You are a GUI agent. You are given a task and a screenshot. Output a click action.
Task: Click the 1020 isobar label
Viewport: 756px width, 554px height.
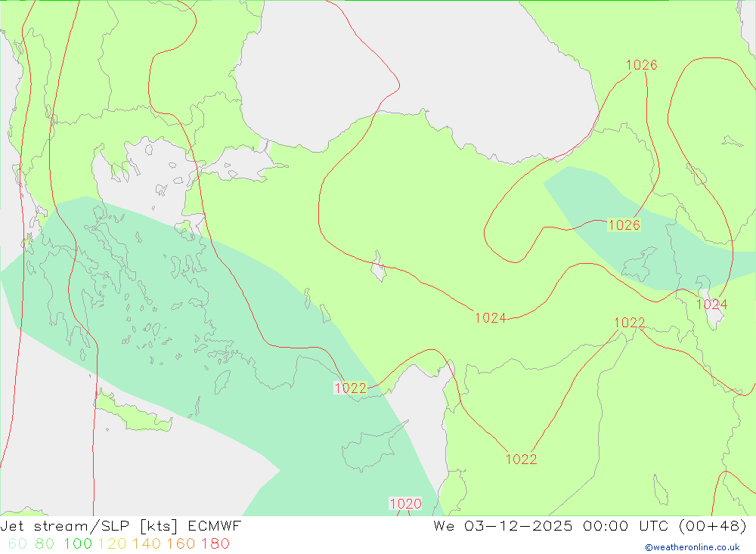click(405, 504)
